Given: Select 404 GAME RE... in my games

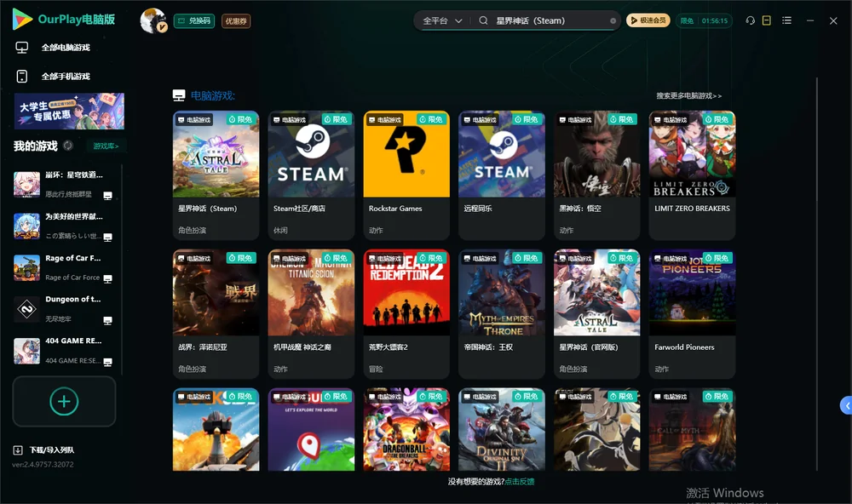Looking at the screenshot, I should click(x=63, y=351).
